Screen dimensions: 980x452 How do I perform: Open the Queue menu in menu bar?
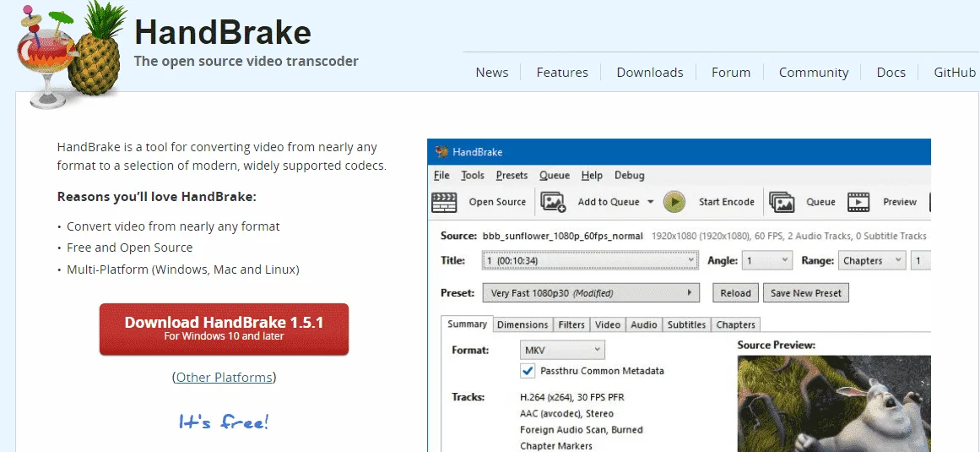point(555,175)
